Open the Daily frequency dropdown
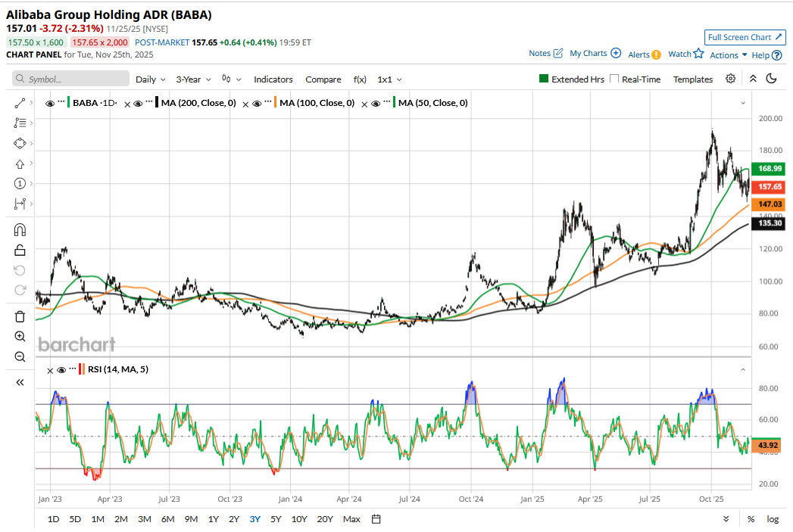Viewport: 793px width, 532px height. pyautogui.click(x=151, y=79)
